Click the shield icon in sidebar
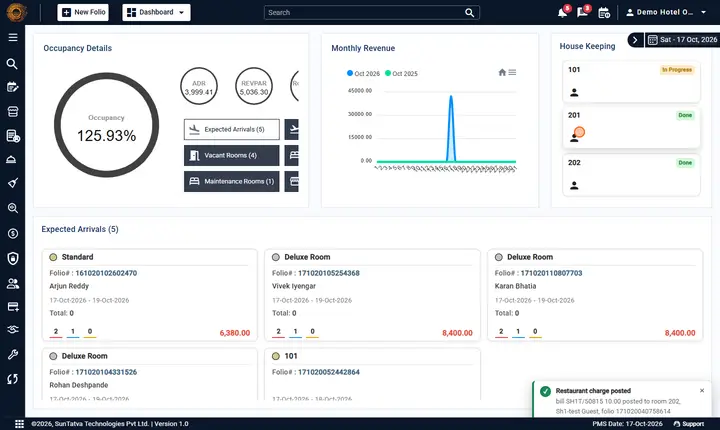720x430 pixels. (13, 259)
